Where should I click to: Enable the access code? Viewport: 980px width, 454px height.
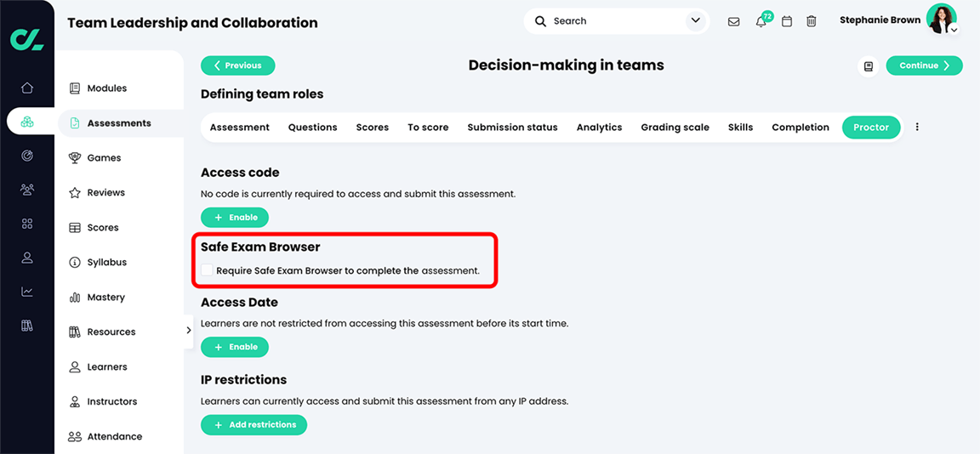(x=235, y=218)
